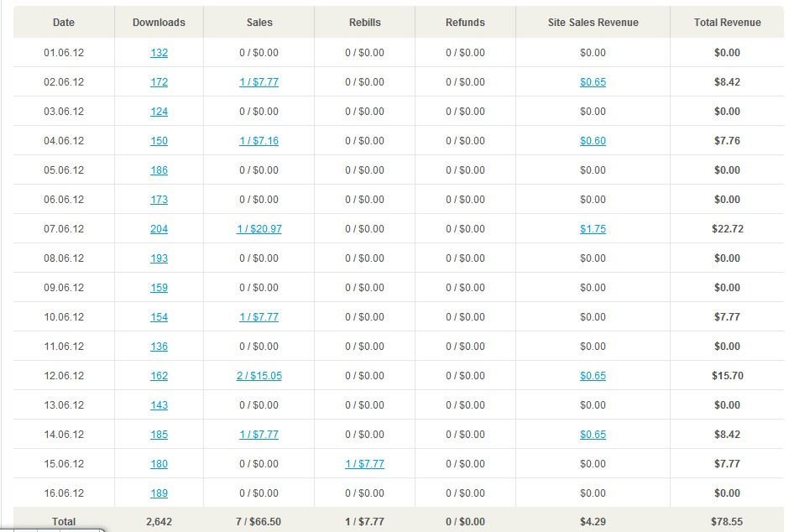Open the 02.06.12 sales link 1 / $7.77
Viewport: 794px width, 532px height.
pyautogui.click(x=259, y=82)
